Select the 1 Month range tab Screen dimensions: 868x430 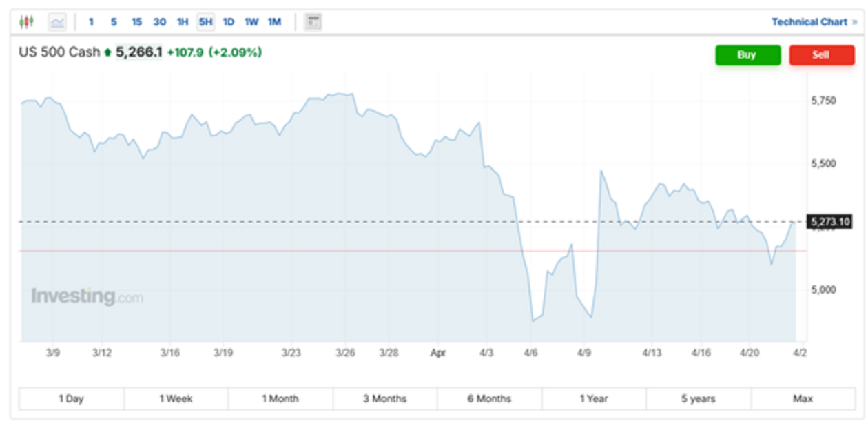280,398
